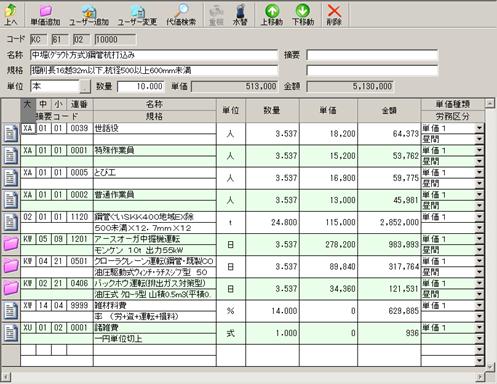Viewport: 497px width, 384px height.
Task: Click the 名称 text field
Action: pos(153,55)
